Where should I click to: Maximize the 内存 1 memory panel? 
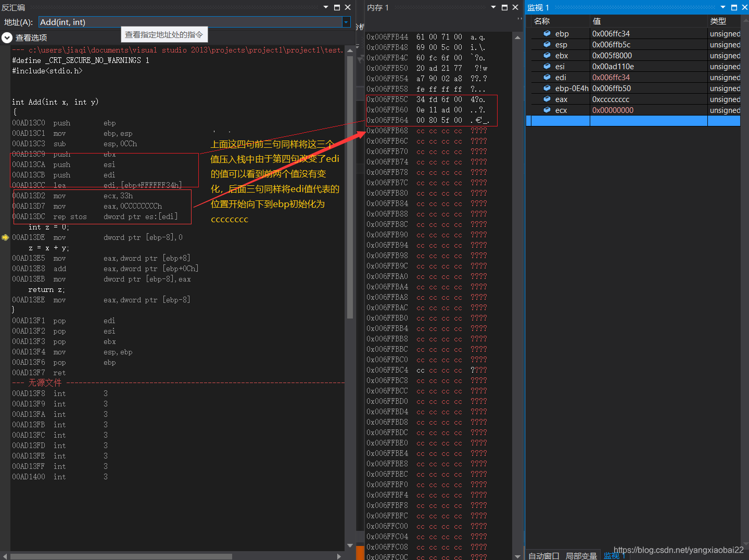pos(504,7)
